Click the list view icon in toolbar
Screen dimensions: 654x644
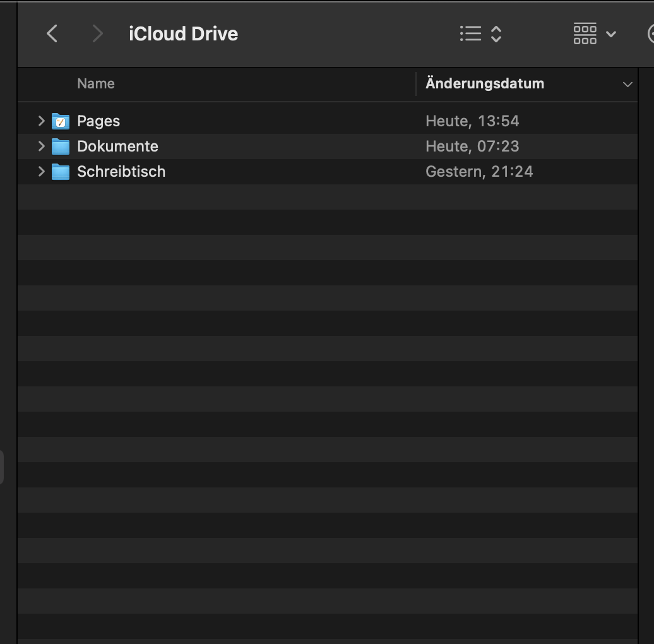(x=470, y=33)
